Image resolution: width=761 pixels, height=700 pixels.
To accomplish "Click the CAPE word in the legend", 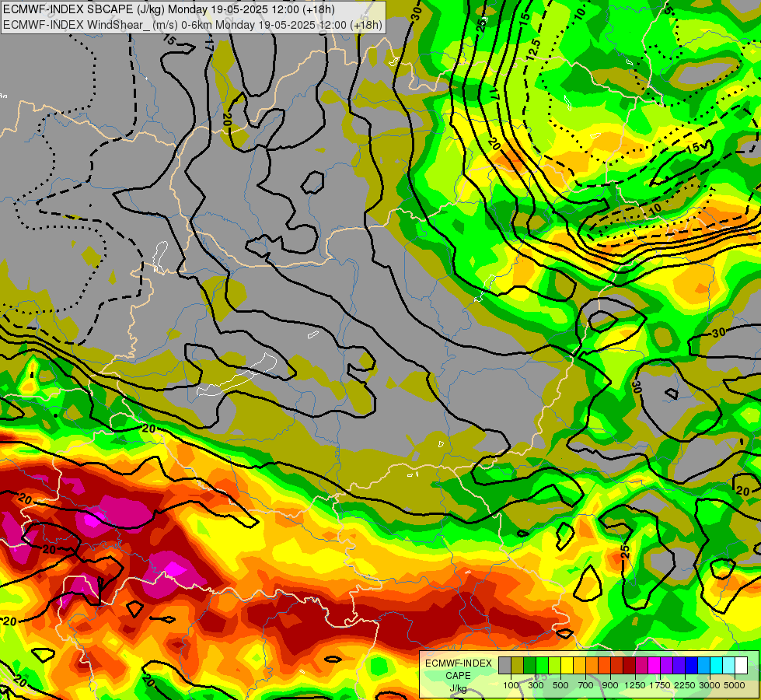I will tap(458, 676).
